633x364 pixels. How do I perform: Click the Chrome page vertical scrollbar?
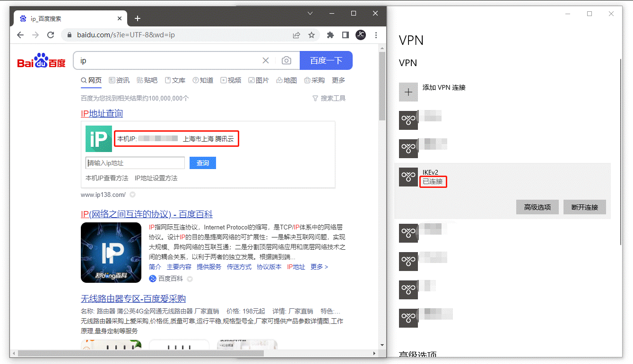point(382,85)
